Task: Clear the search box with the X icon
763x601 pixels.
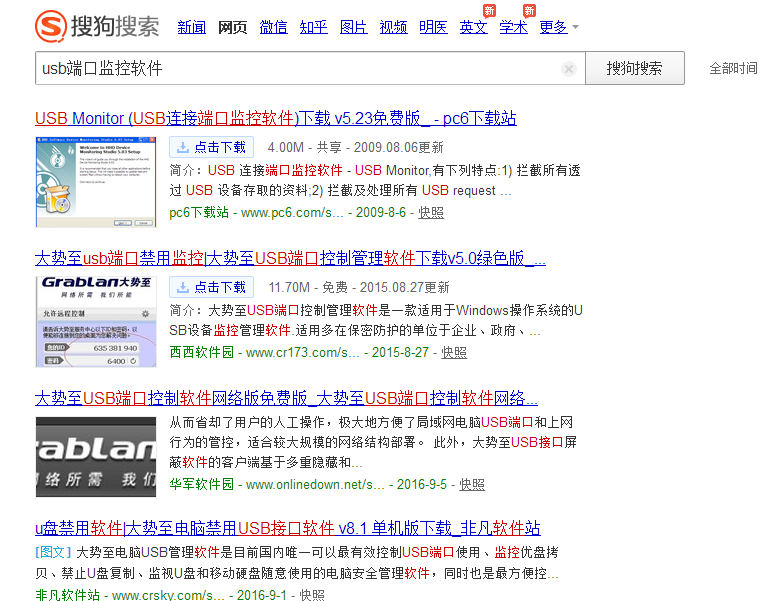Action: coord(568,69)
